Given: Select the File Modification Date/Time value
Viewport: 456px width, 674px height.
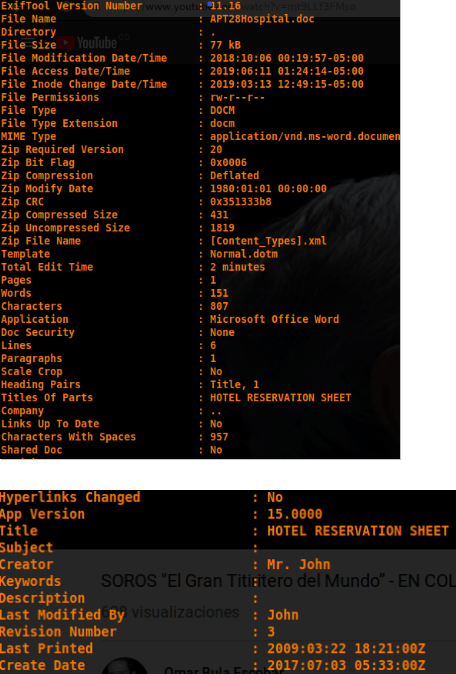Looking at the screenshot, I should coord(287,58).
